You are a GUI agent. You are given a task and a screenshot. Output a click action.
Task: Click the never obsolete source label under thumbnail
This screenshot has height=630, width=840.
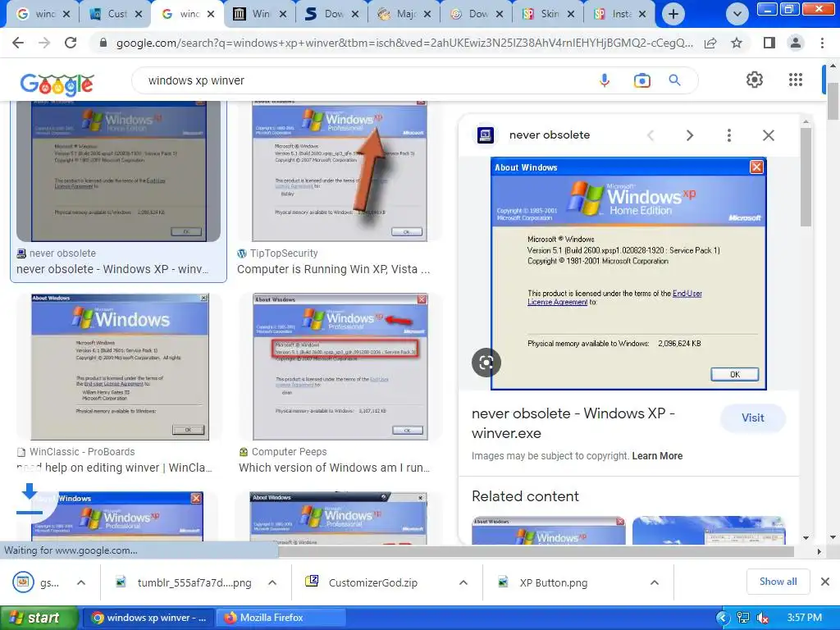(x=62, y=253)
